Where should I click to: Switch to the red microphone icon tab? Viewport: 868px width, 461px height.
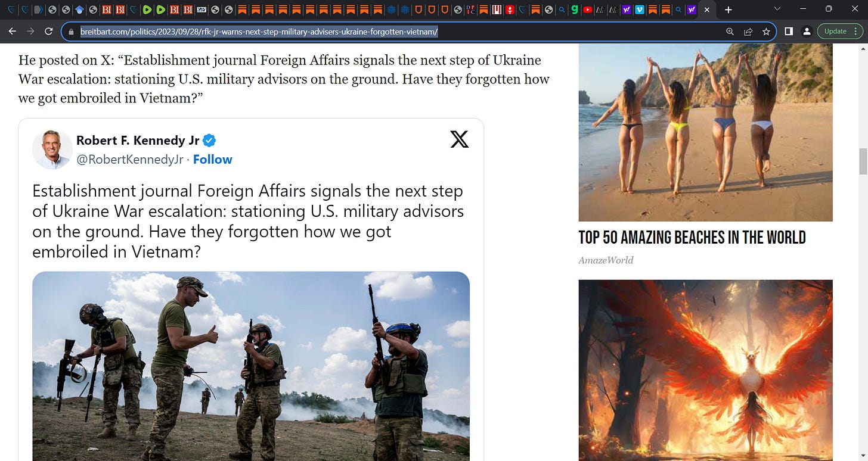click(x=510, y=10)
